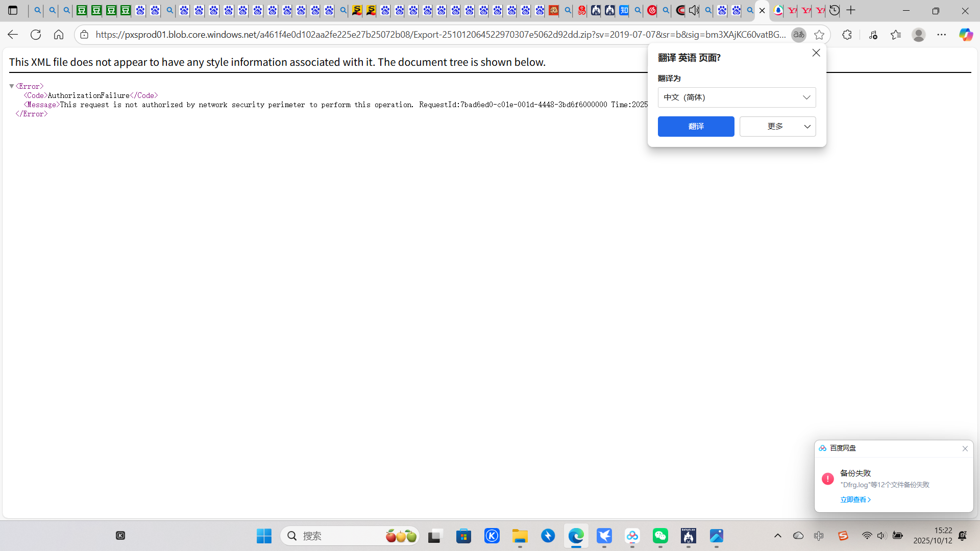The width and height of the screenshot is (980, 551).
Task: Open the Copilot sidebar icon
Action: click(x=965, y=35)
